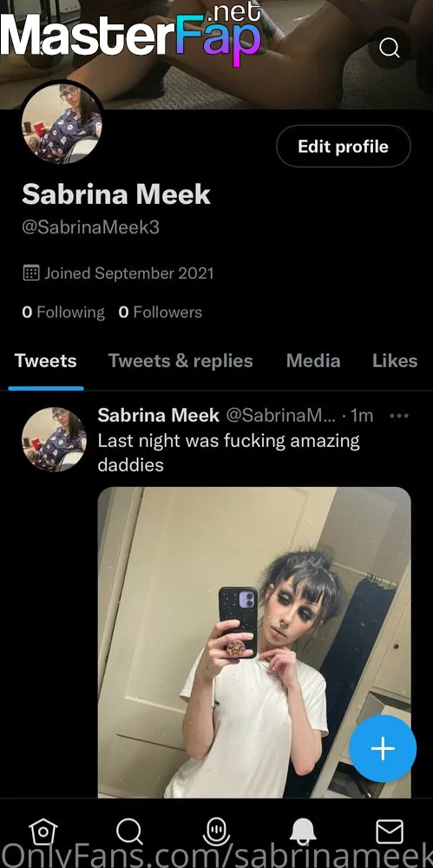Click the calendar icon beside Joined September 2021
This screenshot has width=433, height=868.
(30, 273)
